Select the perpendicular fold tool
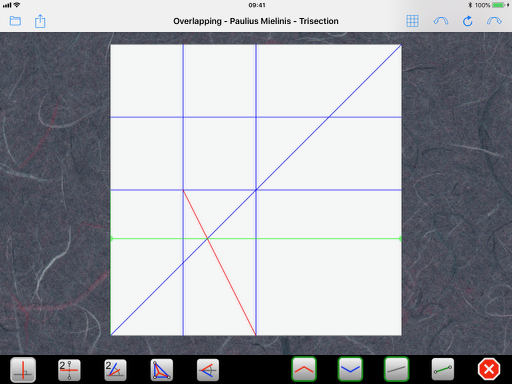512x384 pixels. click(23, 370)
